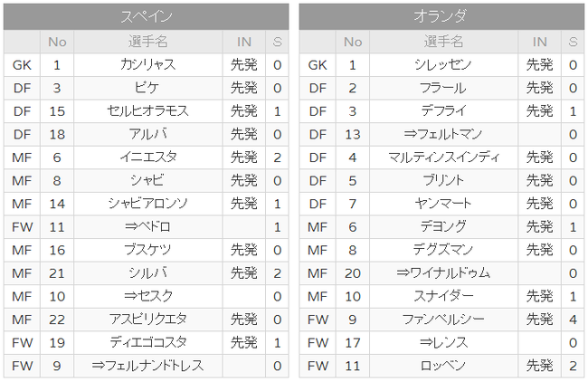The image size is (588, 382).
Task: Click ⇒ワイナルドゥム substitute entry
Action: pos(443,273)
